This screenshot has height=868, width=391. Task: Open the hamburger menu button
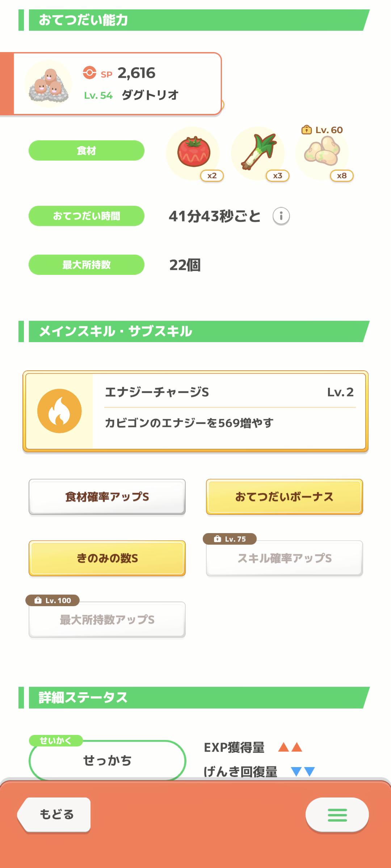click(337, 815)
